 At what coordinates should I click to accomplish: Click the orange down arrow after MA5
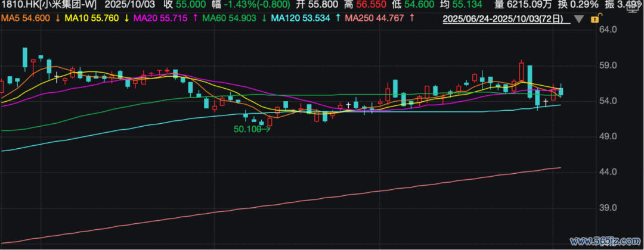[x=57, y=18]
